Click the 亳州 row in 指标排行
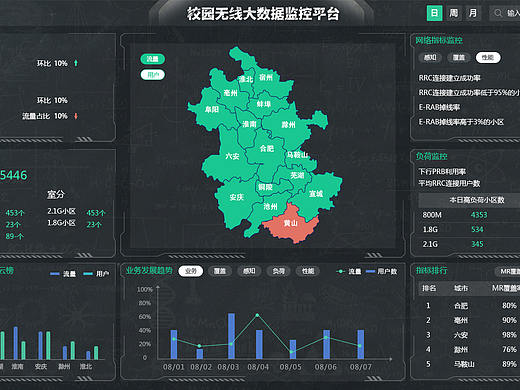The image size is (520, 390). 469,320
